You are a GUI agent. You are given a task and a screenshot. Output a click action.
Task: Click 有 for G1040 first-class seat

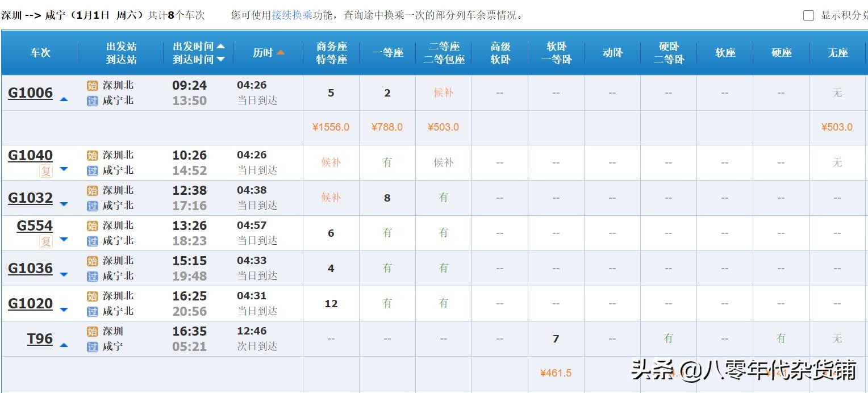tap(387, 162)
